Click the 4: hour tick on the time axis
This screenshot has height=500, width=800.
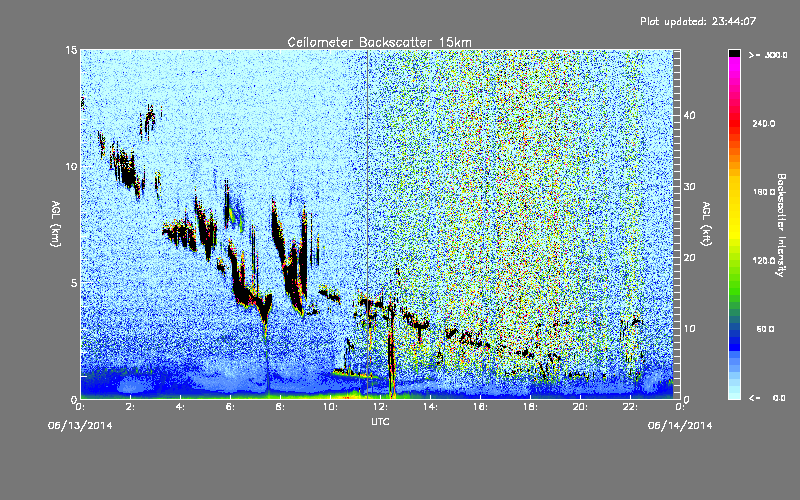(181, 407)
